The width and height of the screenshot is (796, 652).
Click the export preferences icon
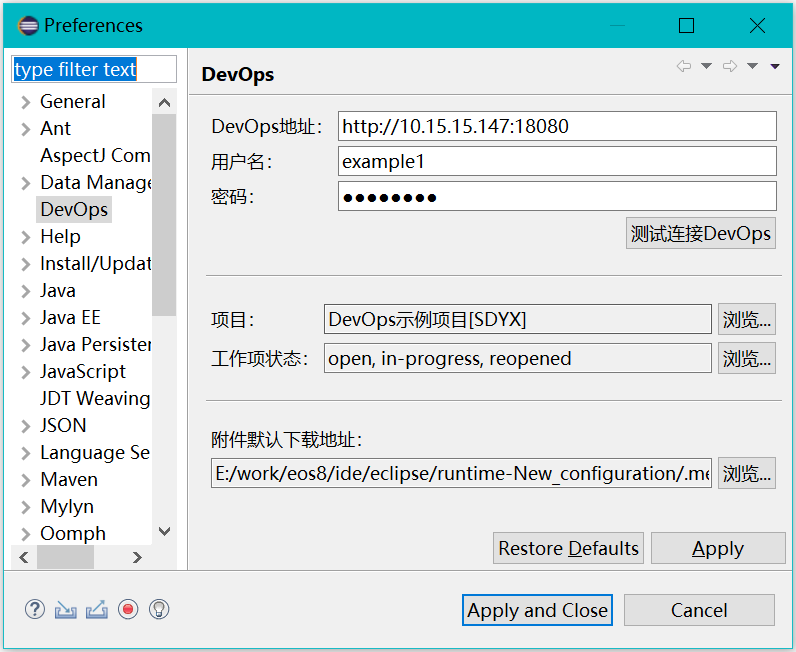pyautogui.click(x=97, y=609)
